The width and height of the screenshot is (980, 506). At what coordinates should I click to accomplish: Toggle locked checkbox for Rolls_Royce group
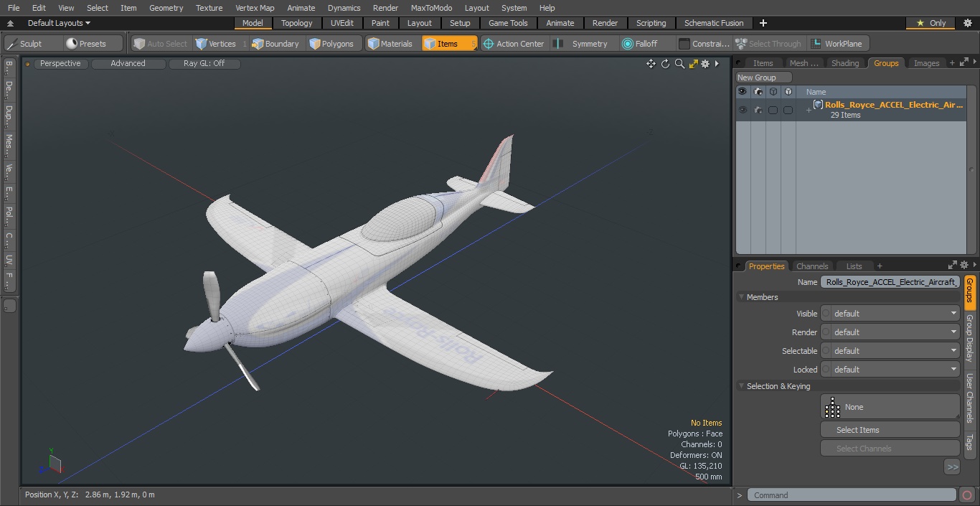coord(788,110)
